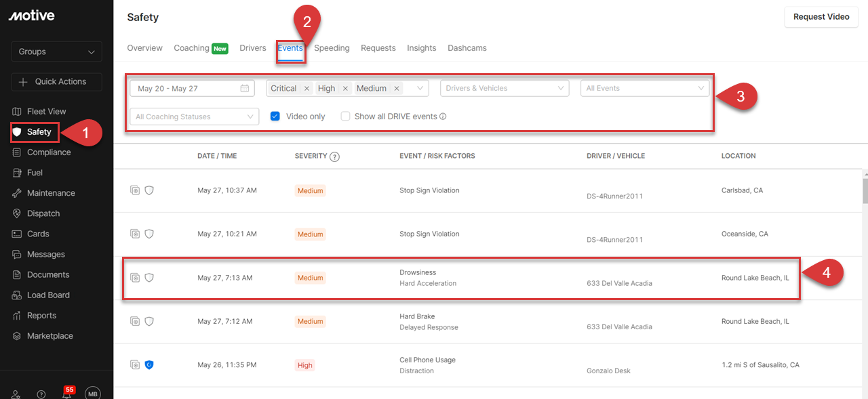Click the MB user avatar in sidebar

92,394
